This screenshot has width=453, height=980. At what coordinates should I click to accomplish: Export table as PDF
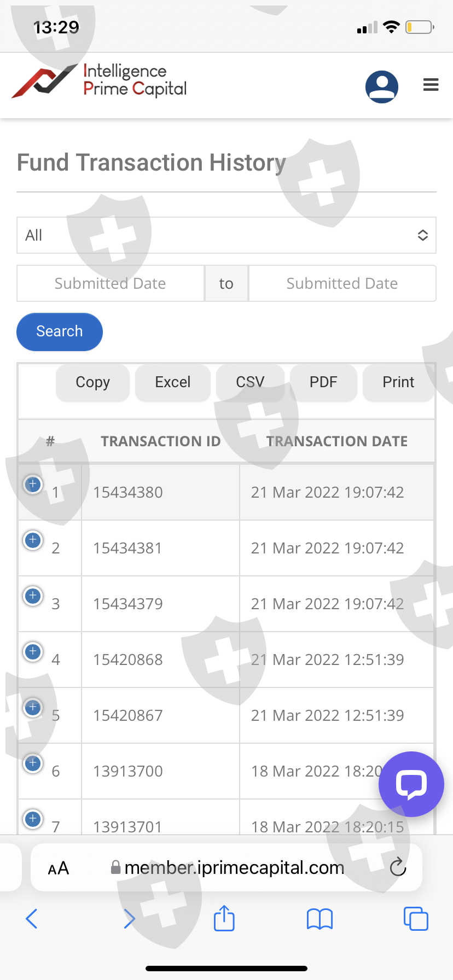click(323, 382)
